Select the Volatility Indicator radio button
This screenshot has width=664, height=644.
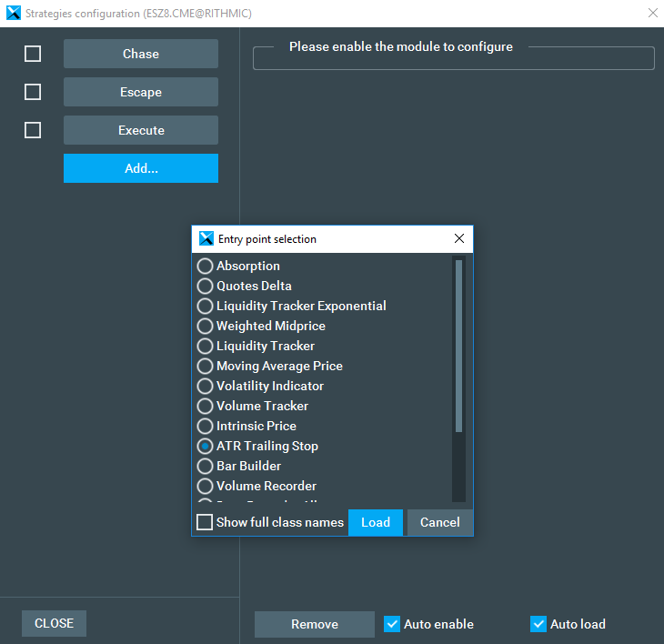pos(206,386)
